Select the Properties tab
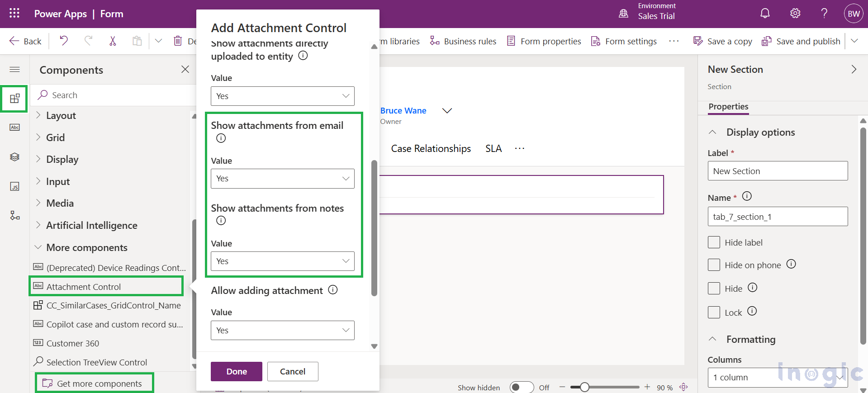The image size is (868, 393). tap(728, 107)
